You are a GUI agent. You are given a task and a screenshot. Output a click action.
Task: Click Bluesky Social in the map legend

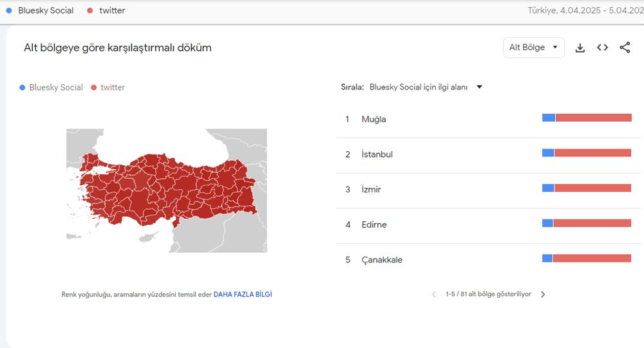tap(52, 87)
